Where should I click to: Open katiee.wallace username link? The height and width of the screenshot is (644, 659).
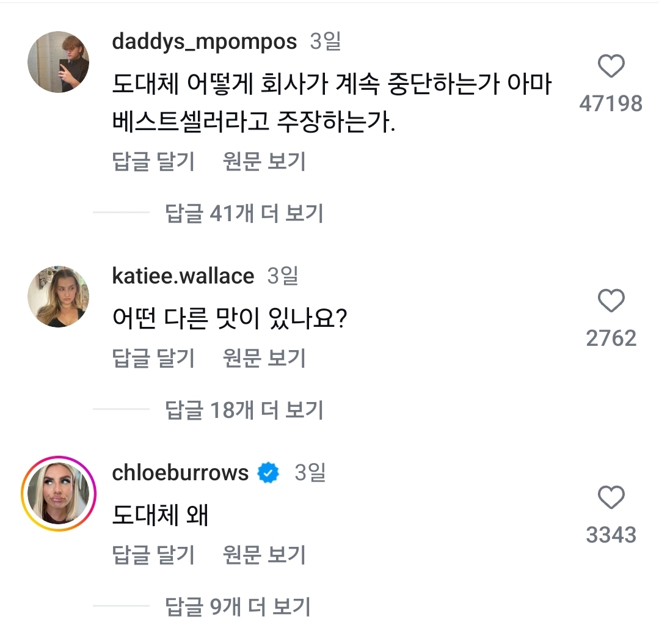[x=183, y=276]
